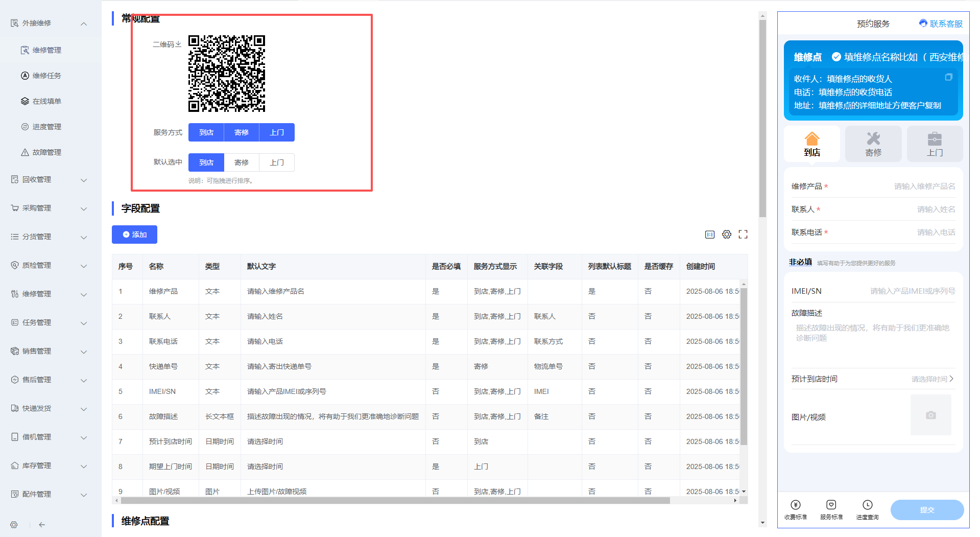Image resolution: width=980 pixels, height=537 pixels.
Task: Toggle 寄修 in 服务方式 options
Action: (x=242, y=132)
